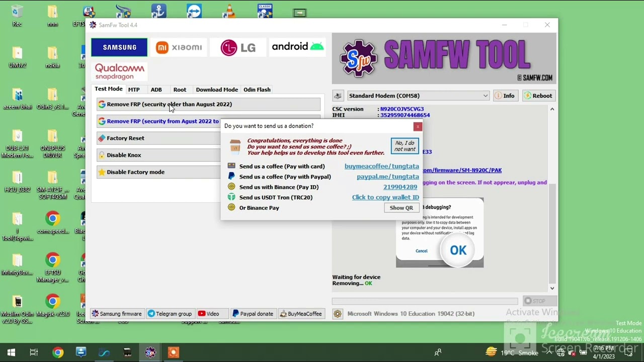Image resolution: width=644 pixels, height=362 pixels.
Task: Click the Disable Knox button
Action: [x=158, y=155]
